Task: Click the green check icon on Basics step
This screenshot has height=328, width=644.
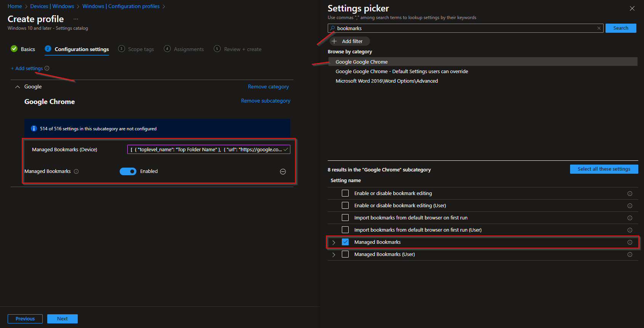Action: [x=14, y=49]
